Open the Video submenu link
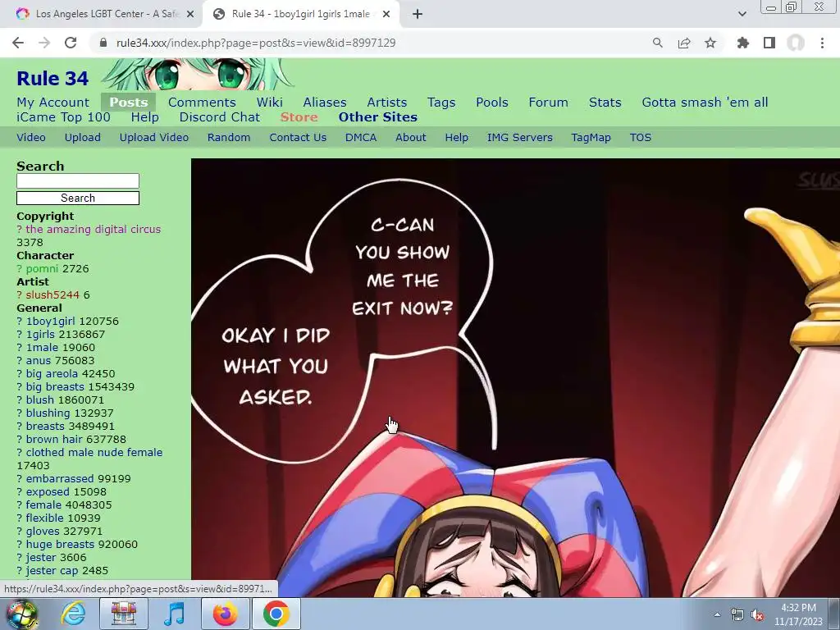 31,138
